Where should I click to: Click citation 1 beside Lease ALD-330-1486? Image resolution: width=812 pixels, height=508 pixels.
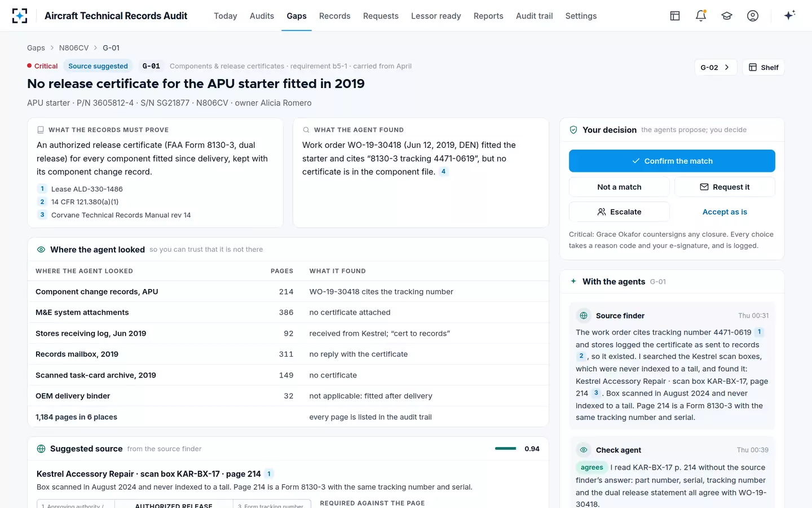42,189
